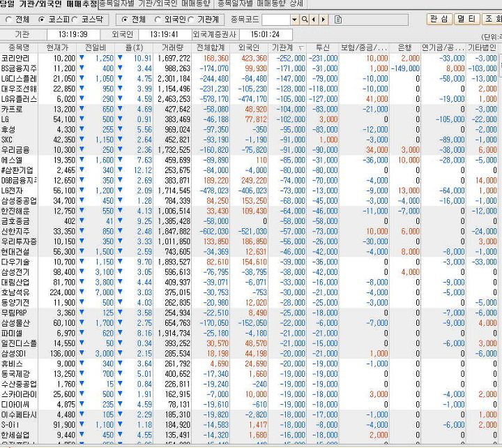Click the 관심 button
This screenshot has height=448, width=502.
click(439, 19)
